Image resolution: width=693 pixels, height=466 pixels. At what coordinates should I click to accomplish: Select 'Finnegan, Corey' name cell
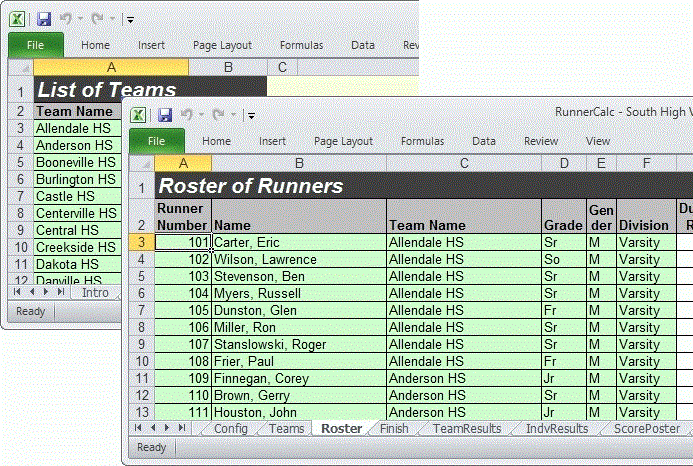299,378
